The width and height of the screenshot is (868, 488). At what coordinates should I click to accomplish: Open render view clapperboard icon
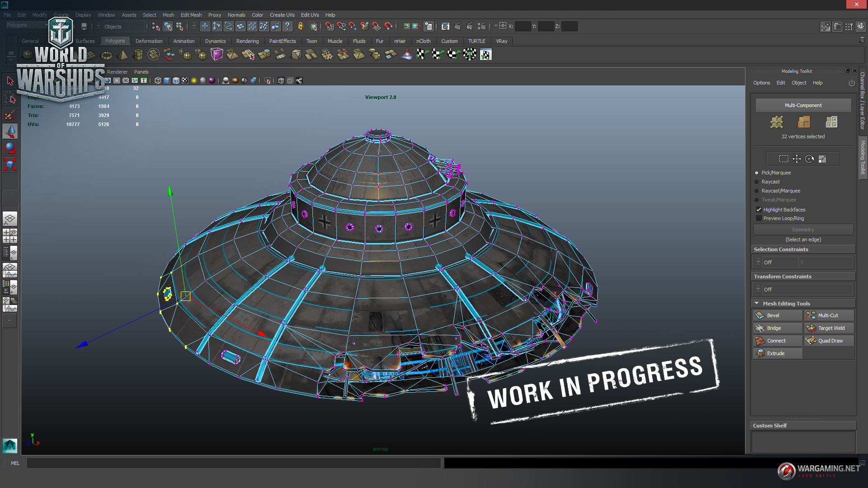445,26
